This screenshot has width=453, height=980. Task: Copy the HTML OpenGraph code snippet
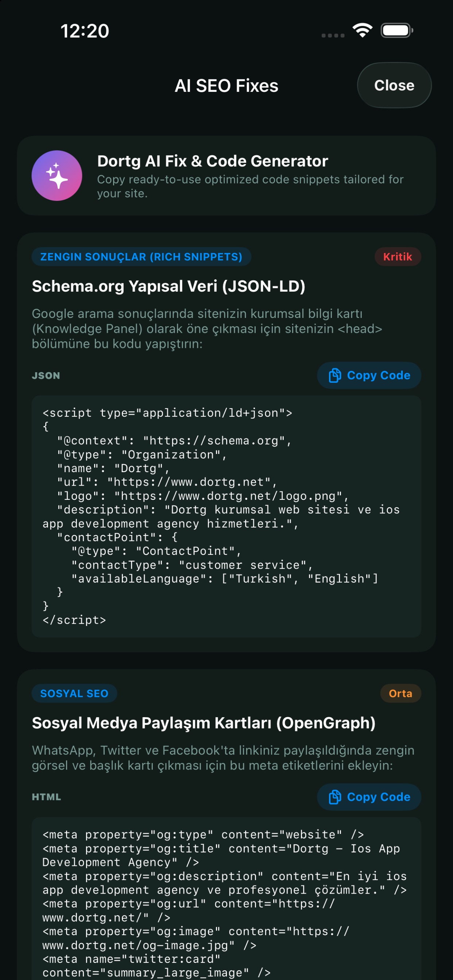point(369,797)
